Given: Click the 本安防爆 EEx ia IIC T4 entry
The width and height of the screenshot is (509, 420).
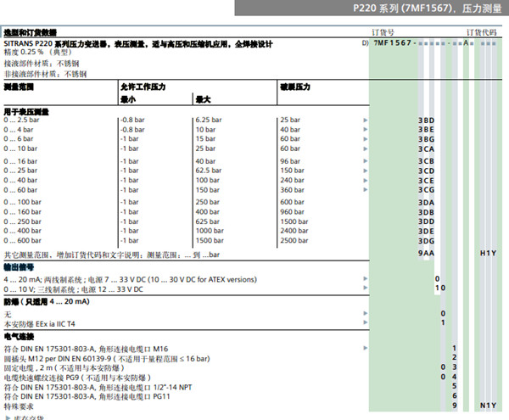Looking at the screenshot, I should point(40,324).
